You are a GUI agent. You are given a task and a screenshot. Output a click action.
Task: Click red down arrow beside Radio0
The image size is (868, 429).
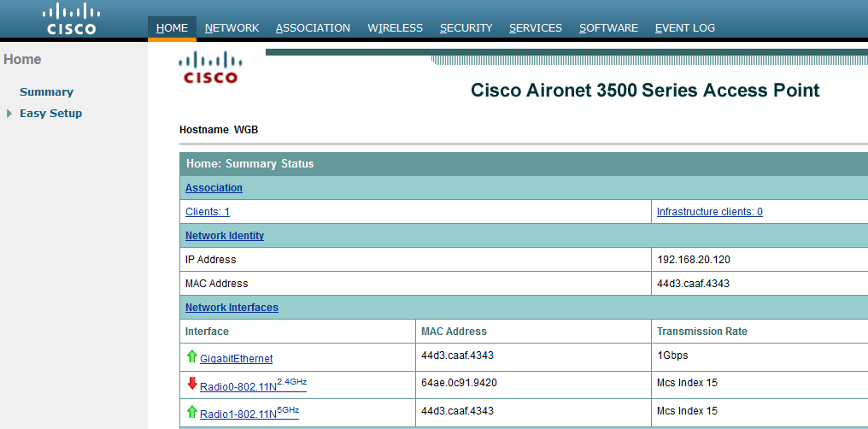191,385
